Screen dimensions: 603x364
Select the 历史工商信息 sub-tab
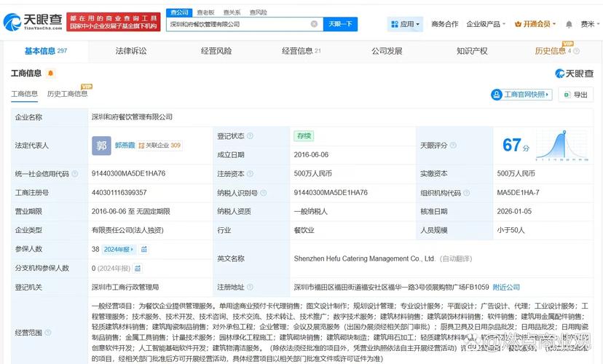(67, 94)
